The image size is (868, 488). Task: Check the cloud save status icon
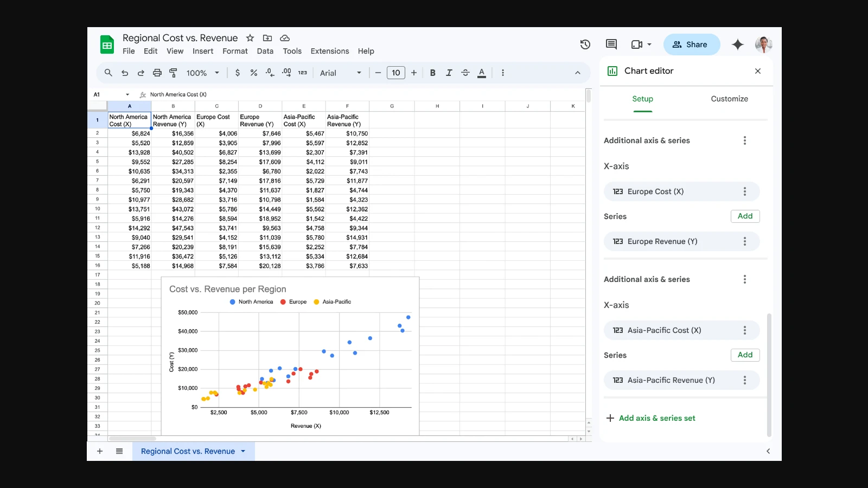tap(285, 38)
